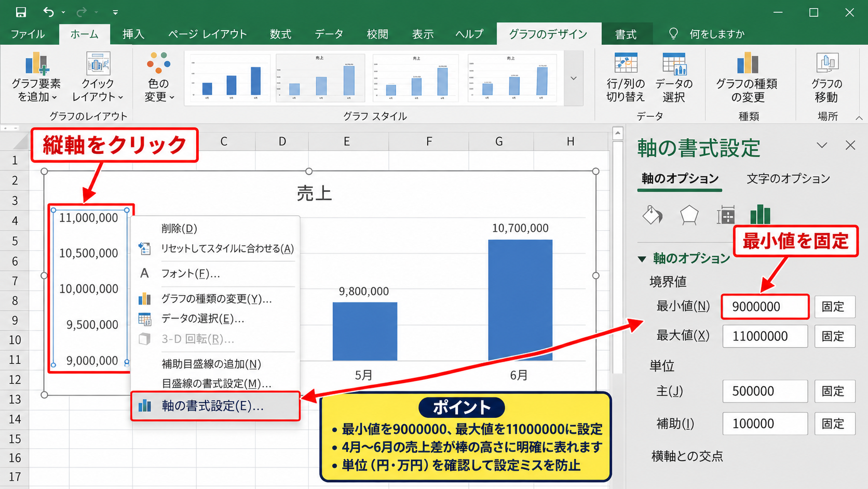Click the 売上 chart title
The width and height of the screenshot is (868, 489).
point(314,193)
